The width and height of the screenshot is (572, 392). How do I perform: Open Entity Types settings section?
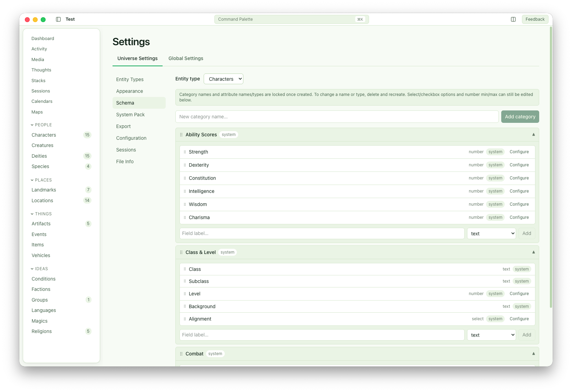coord(139,79)
